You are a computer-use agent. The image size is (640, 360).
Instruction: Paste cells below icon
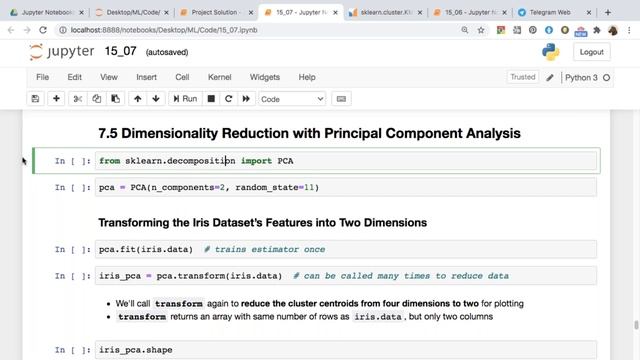[x=116, y=99]
